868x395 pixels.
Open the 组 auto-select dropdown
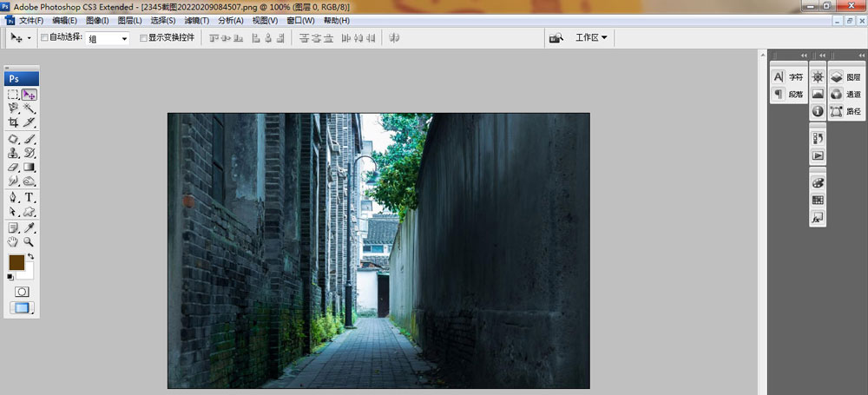pos(108,39)
